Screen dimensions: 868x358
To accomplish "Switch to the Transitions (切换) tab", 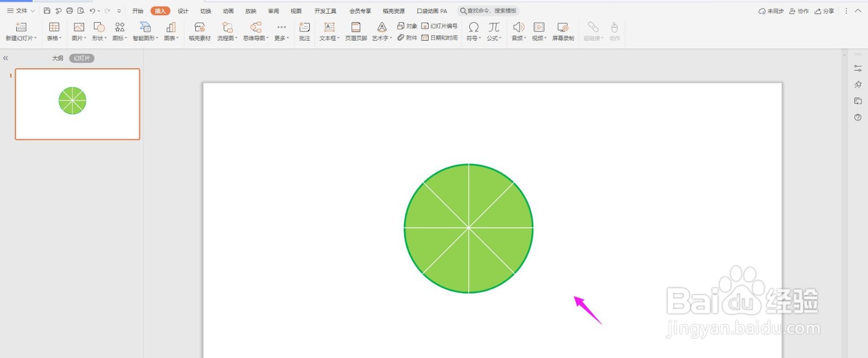I will point(206,11).
